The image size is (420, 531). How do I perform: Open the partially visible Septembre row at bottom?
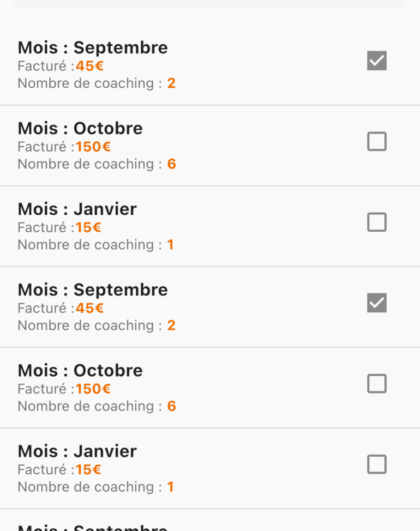coord(210,520)
